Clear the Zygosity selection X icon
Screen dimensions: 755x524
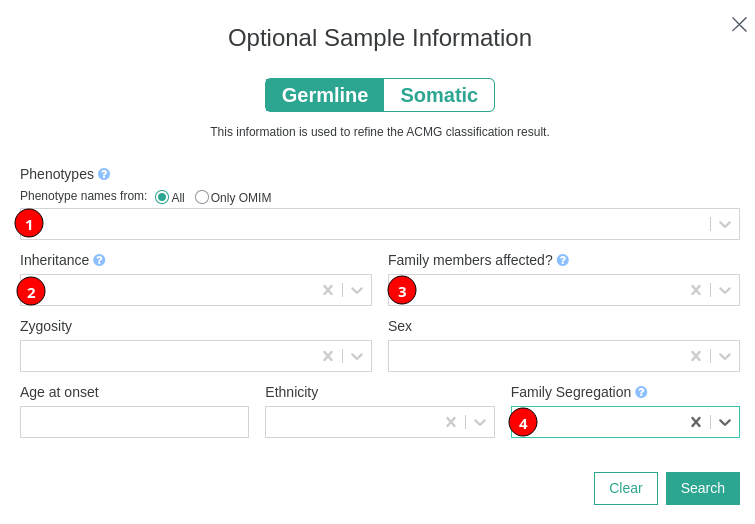pos(328,356)
